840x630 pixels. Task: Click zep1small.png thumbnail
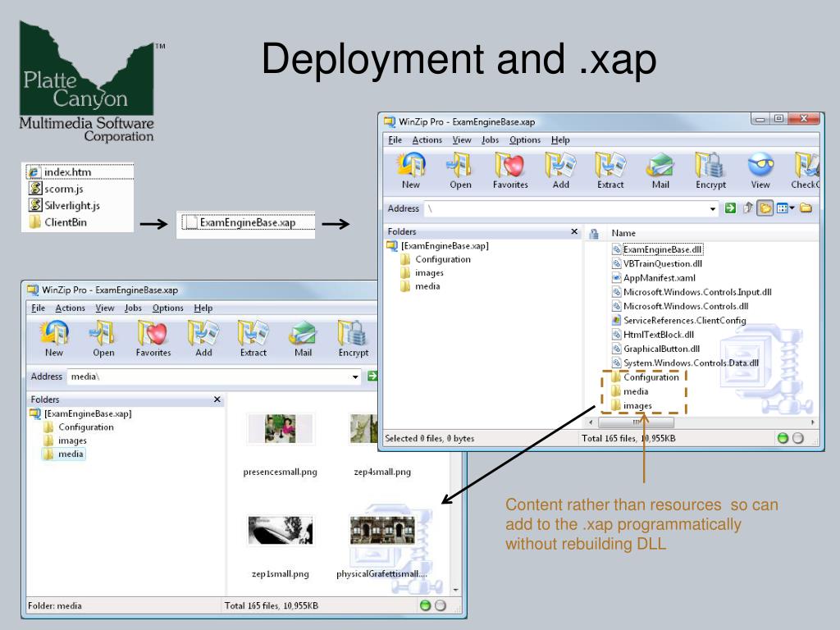(x=281, y=531)
